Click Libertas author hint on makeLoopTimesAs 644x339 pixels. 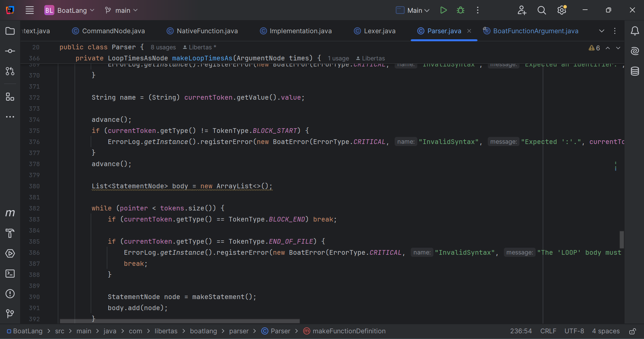pyautogui.click(x=370, y=58)
